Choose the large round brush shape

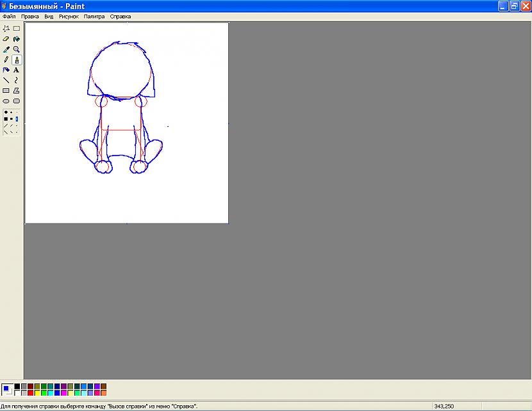(x=6, y=112)
